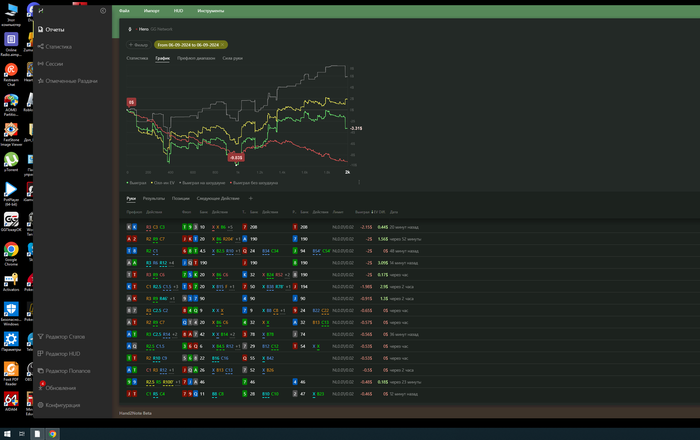Toggle Выиграл на шоудауне legend series
This screenshot has width=700, height=440.
tap(202, 183)
